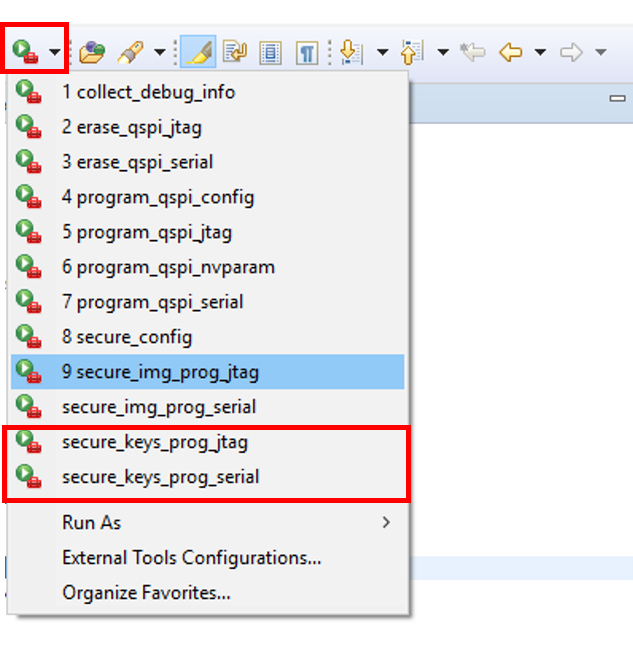Run 1 collect_debug_info

pos(208,92)
